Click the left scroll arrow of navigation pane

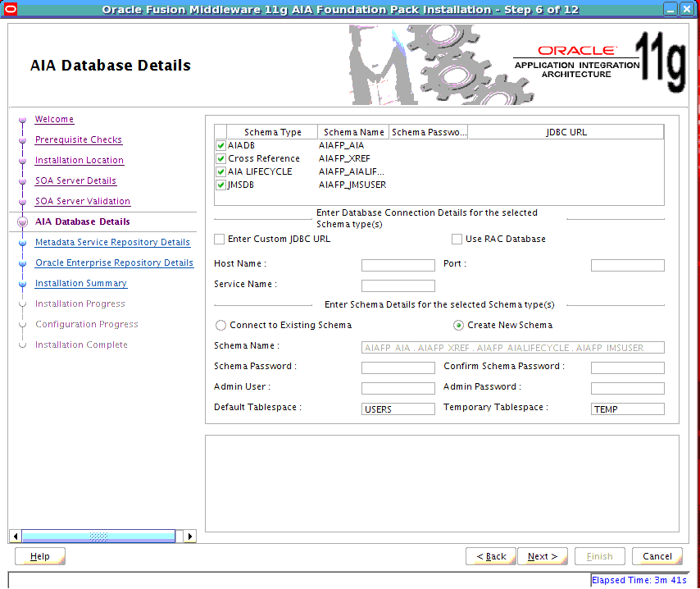[16, 536]
